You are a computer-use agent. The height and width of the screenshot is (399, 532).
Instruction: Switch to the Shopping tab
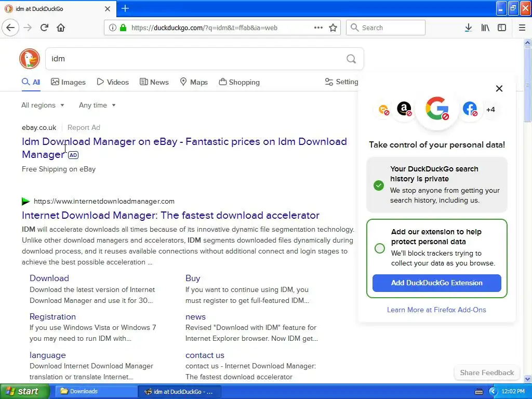239,82
